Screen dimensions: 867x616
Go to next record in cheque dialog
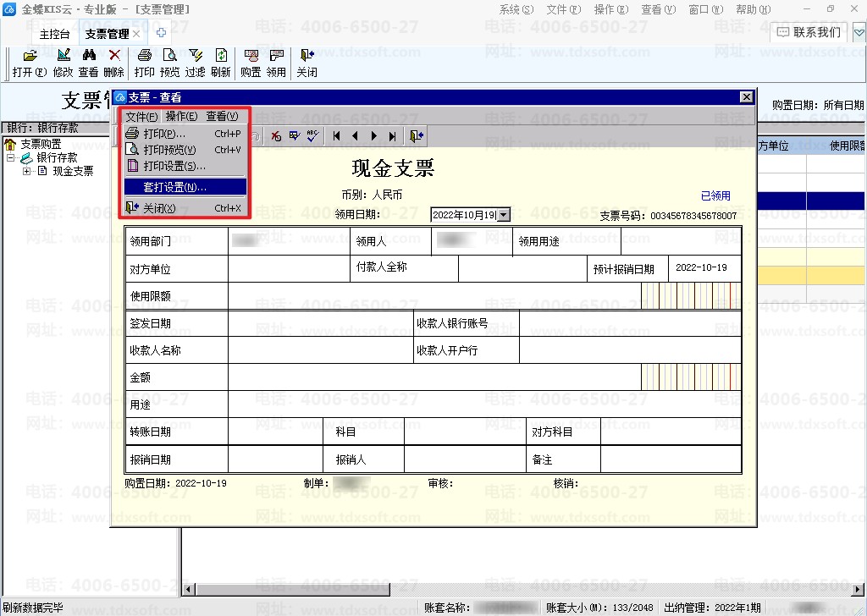tap(373, 136)
